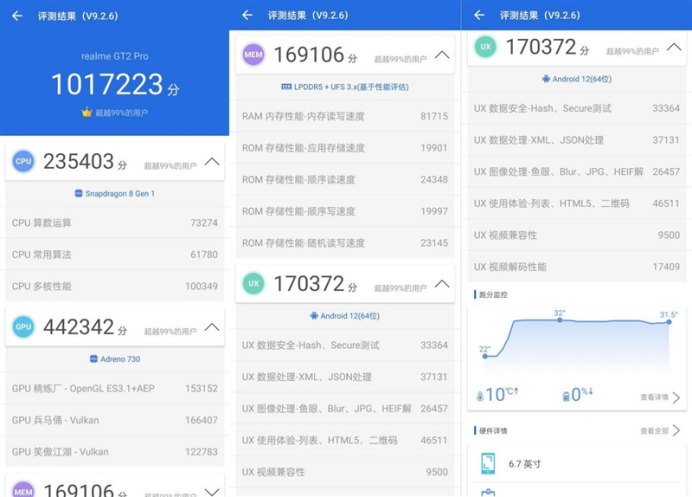Collapse UX 170372 section in right screen
The height and width of the screenshot is (497, 692).
tap(674, 47)
